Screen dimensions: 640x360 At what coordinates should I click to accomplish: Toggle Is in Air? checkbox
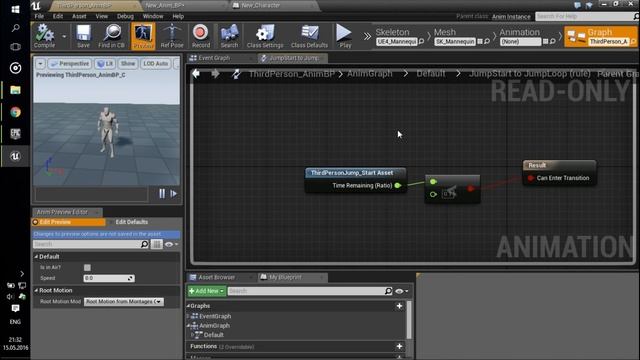[87, 268]
